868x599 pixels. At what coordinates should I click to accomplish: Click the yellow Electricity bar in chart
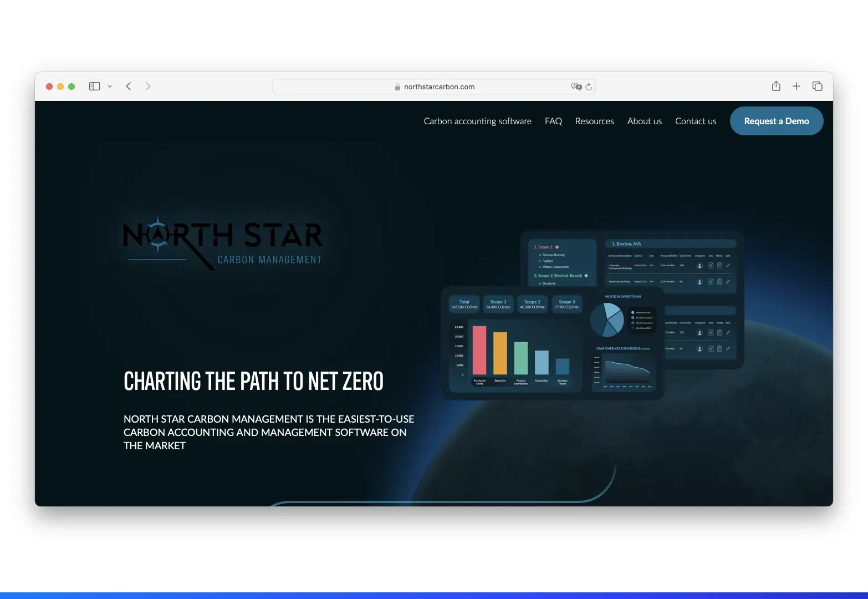coord(500,353)
